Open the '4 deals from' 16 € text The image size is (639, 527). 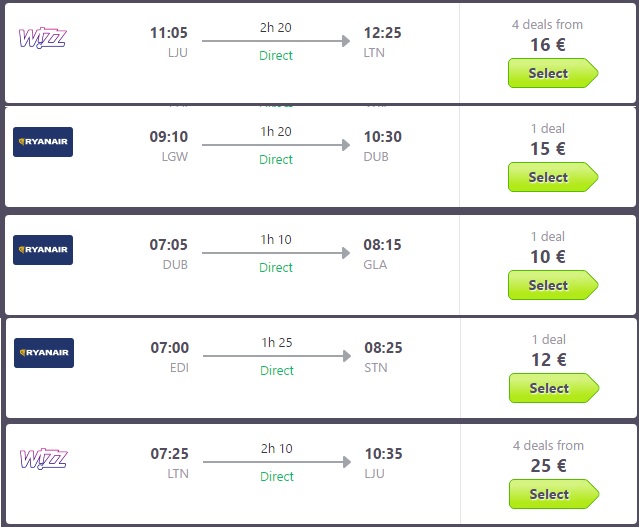click(x=547, y=24)
